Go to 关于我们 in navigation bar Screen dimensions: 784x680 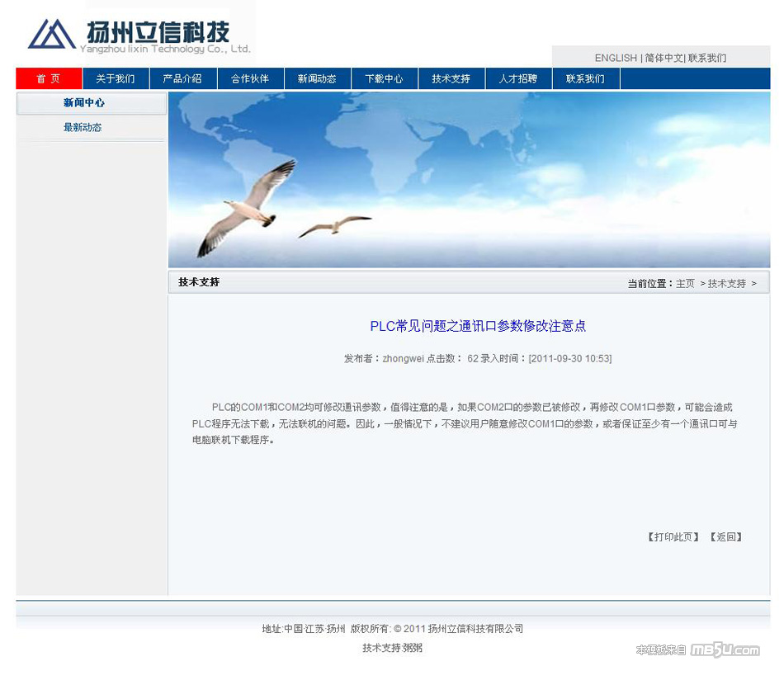tap(116, 79)
